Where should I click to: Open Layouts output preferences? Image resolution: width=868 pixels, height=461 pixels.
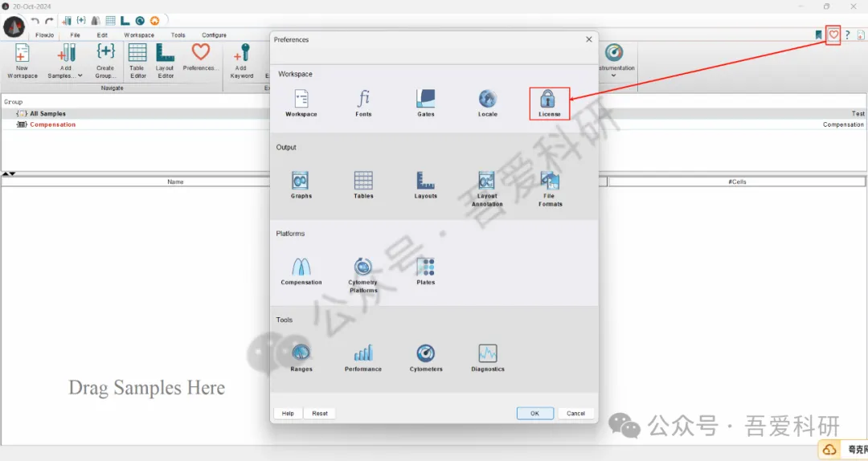(x=426, y=185)
